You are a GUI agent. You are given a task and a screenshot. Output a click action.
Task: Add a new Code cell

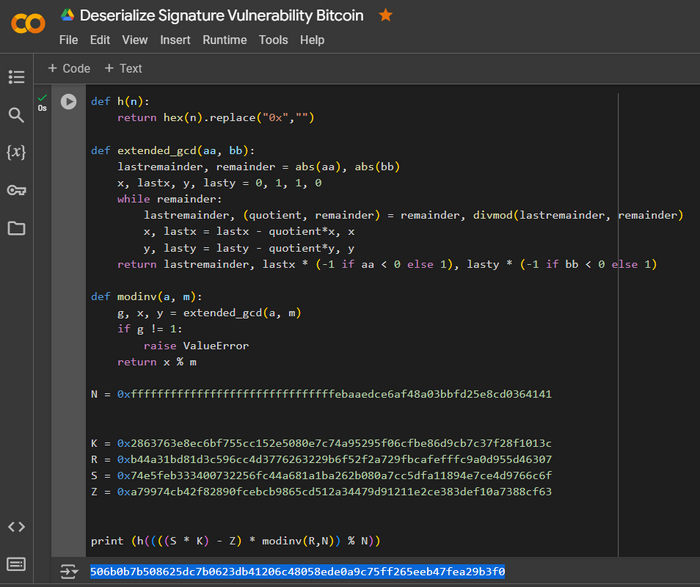click(68, 68)
